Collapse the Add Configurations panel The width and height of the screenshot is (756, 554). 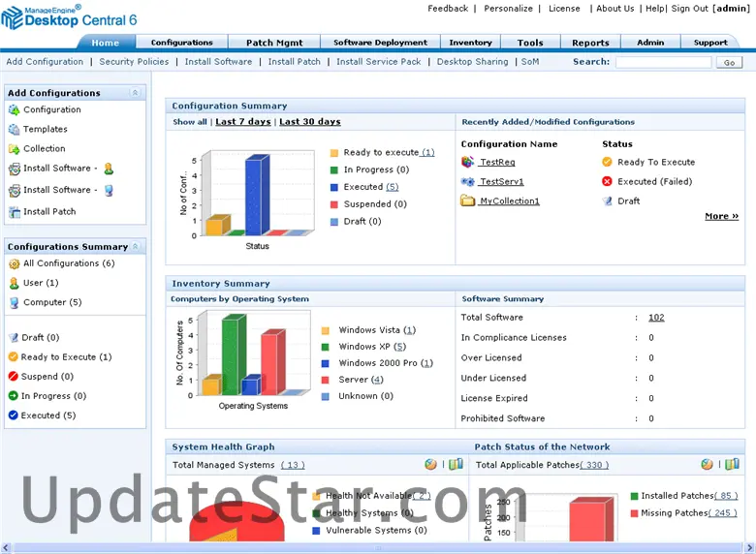135,92
